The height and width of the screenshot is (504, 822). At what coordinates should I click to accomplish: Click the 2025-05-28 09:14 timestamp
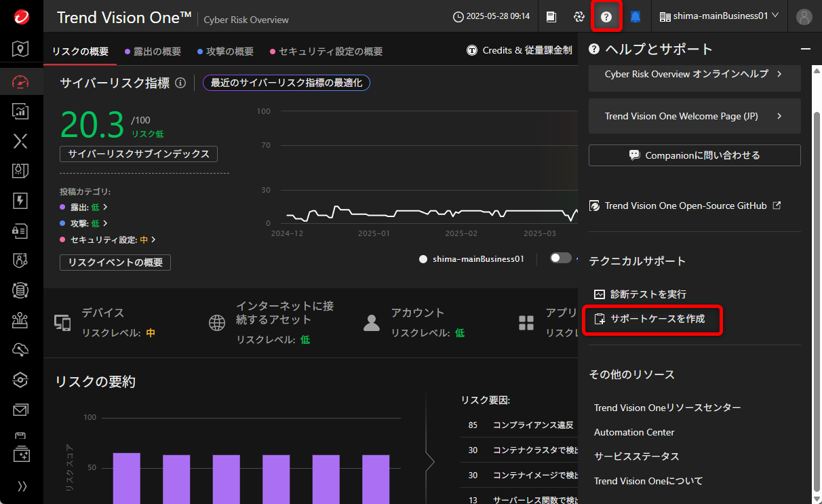tap(492, 16)
